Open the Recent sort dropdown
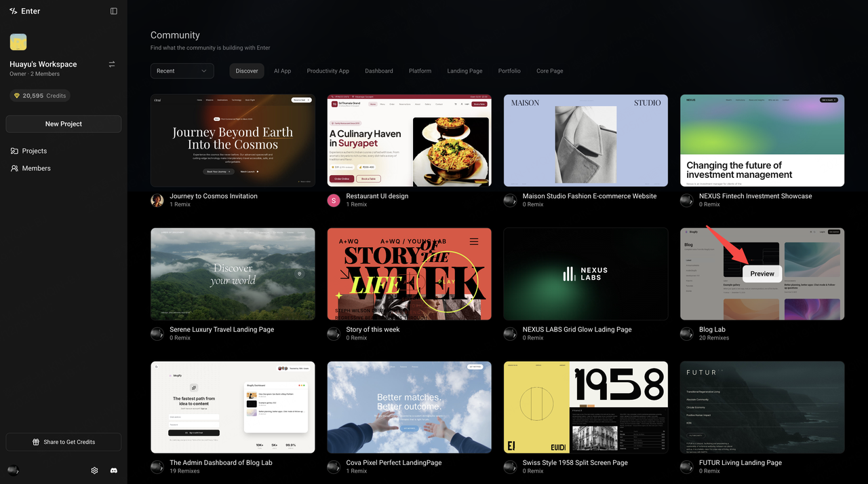The height and width of the screenshot is (484, 868). [182, 71]
